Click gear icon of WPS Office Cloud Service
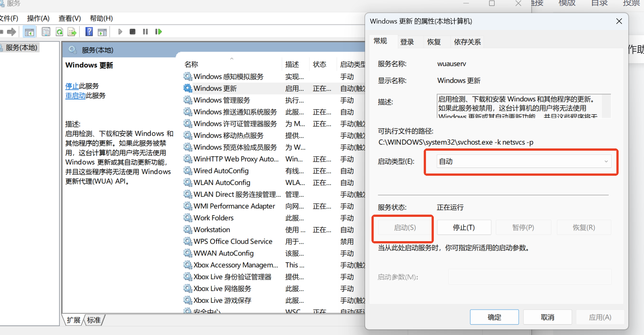This screenshot has width=644, height=335. pyautogui.click(x=188, y=242)
